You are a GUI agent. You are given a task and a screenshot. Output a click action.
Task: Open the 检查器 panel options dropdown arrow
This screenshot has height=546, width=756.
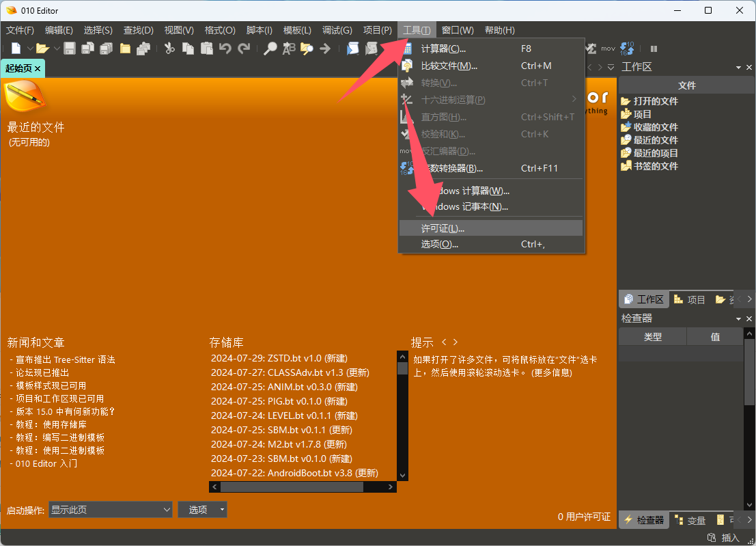click(x=738, y=319)
